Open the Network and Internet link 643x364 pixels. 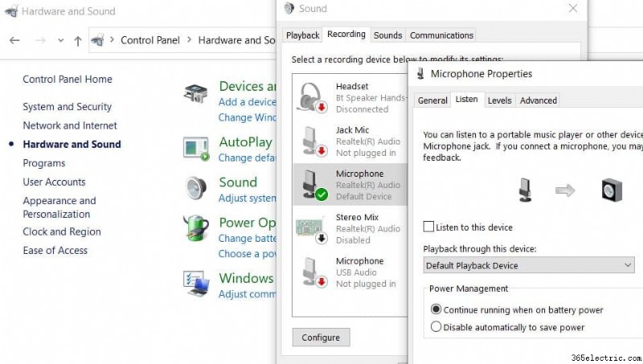(x=70, y=125)
